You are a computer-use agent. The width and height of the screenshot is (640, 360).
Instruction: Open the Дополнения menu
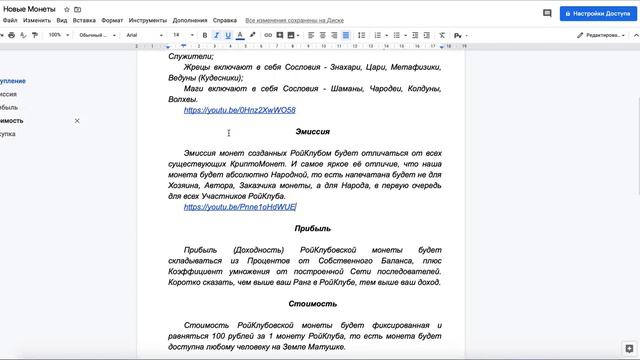click(190, 20)
